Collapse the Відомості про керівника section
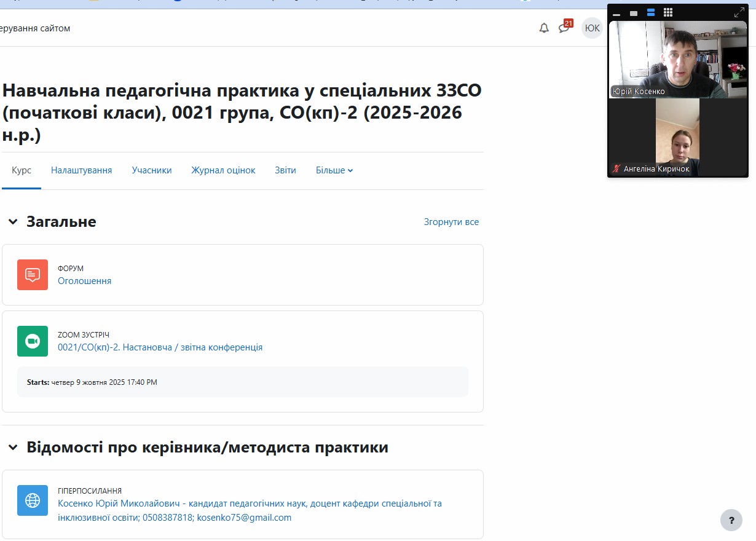This screenshot has width=756, height=541. (13, 448)
